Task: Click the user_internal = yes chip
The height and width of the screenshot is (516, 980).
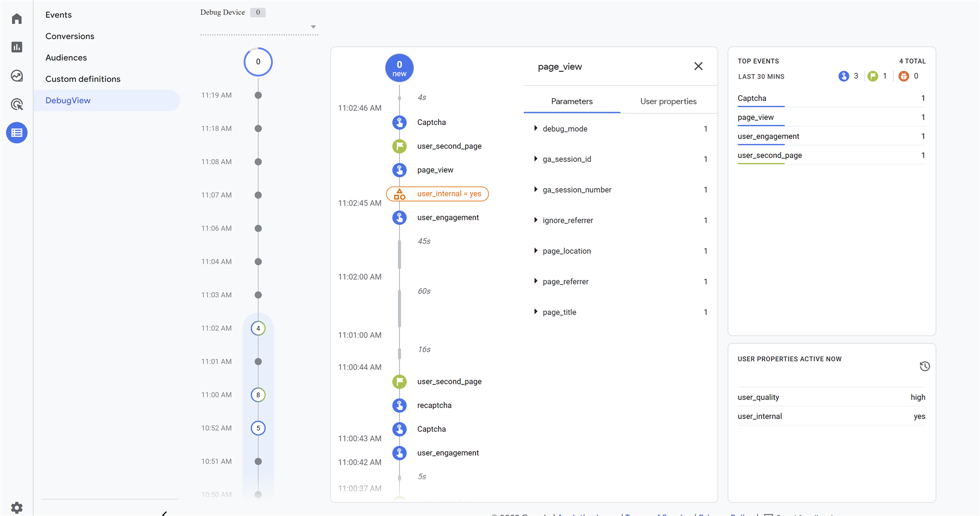Action: pyautogui.click(x=438, y=194)
